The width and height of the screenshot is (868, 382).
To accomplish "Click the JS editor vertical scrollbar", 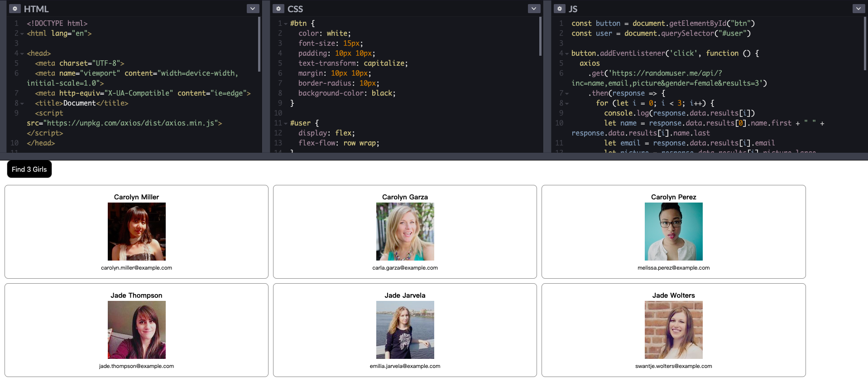I will click(865, 44).
